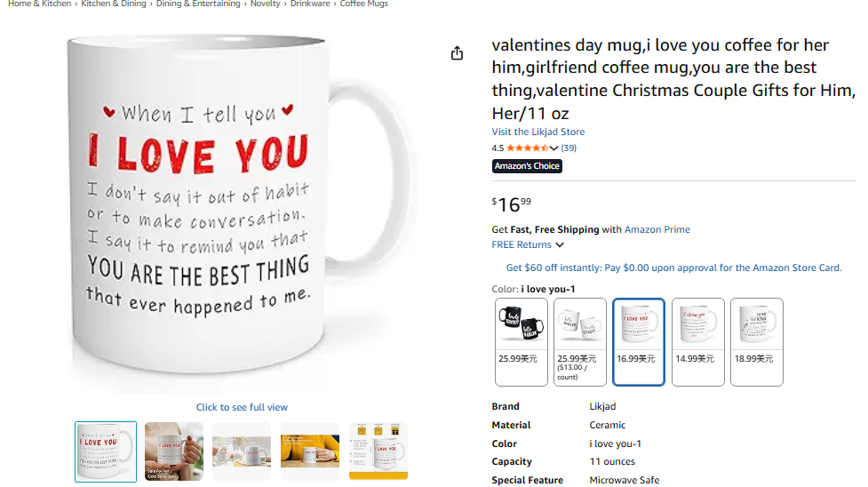Open the star rating dropdown chevron
The height and width of the screenshot is (487, 868).
[x=554, y=148]
